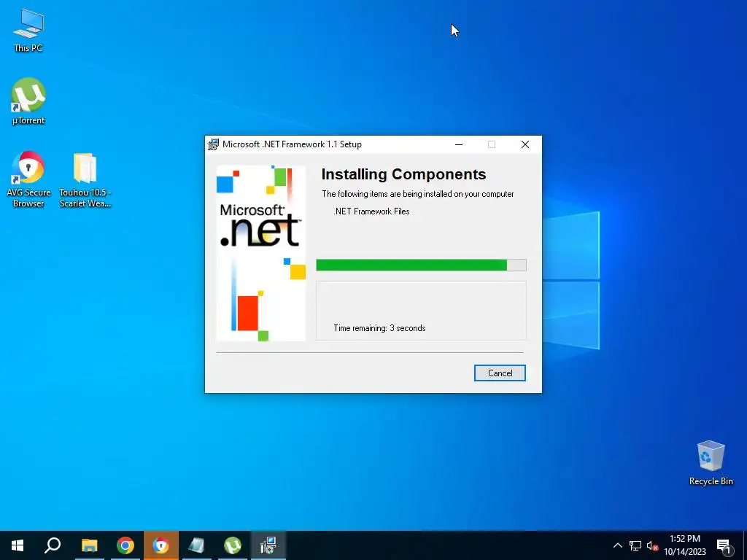Viewport: 747px width, 560px height.
Task: Open Google Chrome from the taskbar
Action: [125, 545]
